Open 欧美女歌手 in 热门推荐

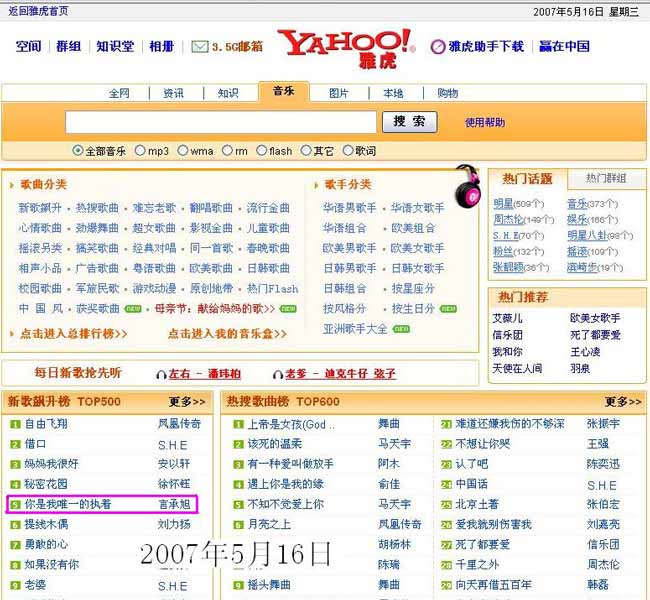(595, 318)
